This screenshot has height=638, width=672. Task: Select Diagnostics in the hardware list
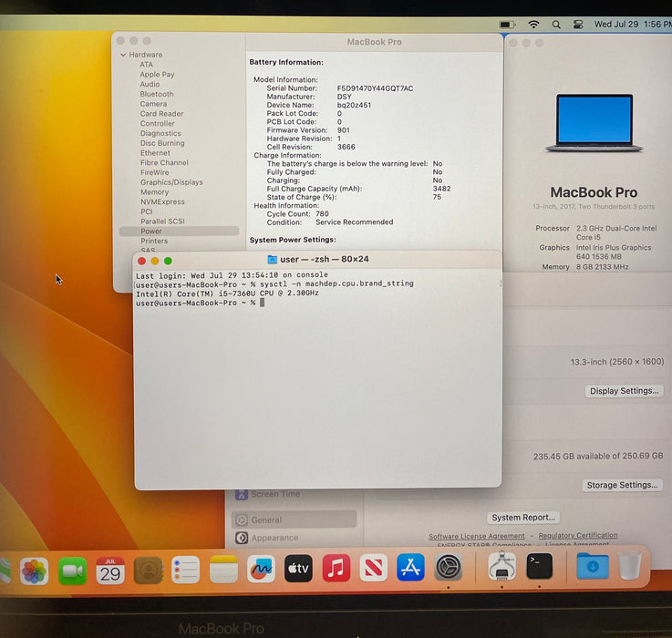(160, 133)
